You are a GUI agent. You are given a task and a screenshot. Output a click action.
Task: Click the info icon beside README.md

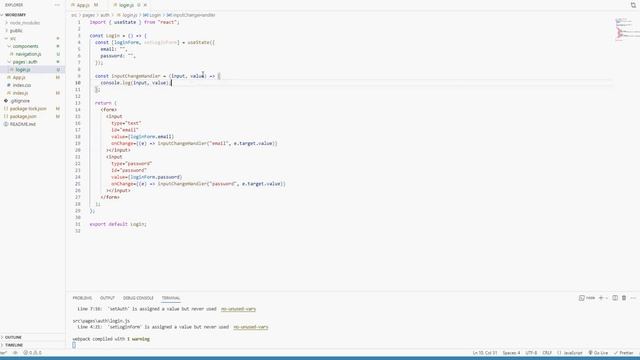click(x=6, y=124)
